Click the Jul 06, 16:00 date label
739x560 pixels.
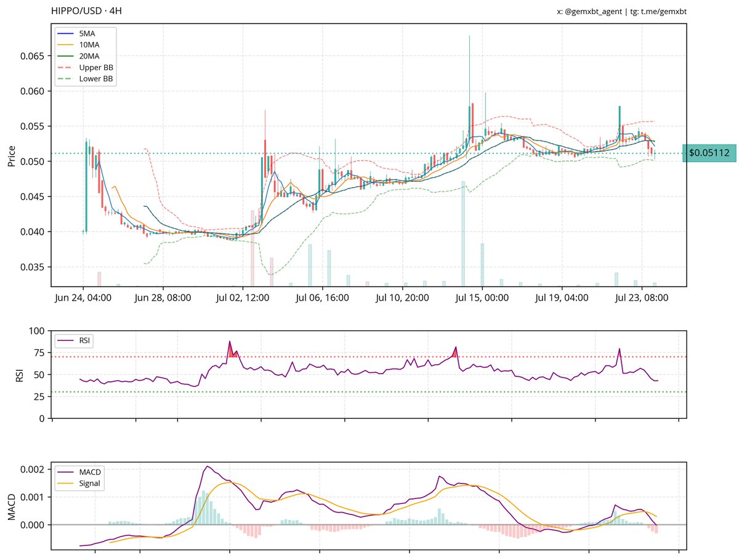pyautogui.click(x=323, y=298)
